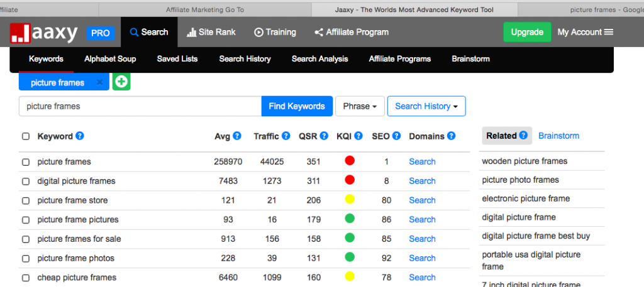
Task: Open the Brainstorm sub-tab in black bar
Action: click(x=470, y=59)
